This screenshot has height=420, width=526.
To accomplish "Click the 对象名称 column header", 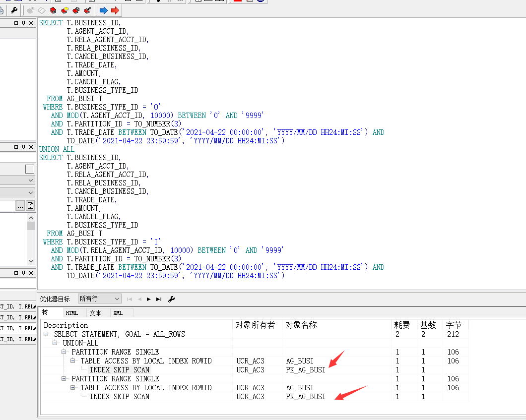I will click(x=337, y=325).
